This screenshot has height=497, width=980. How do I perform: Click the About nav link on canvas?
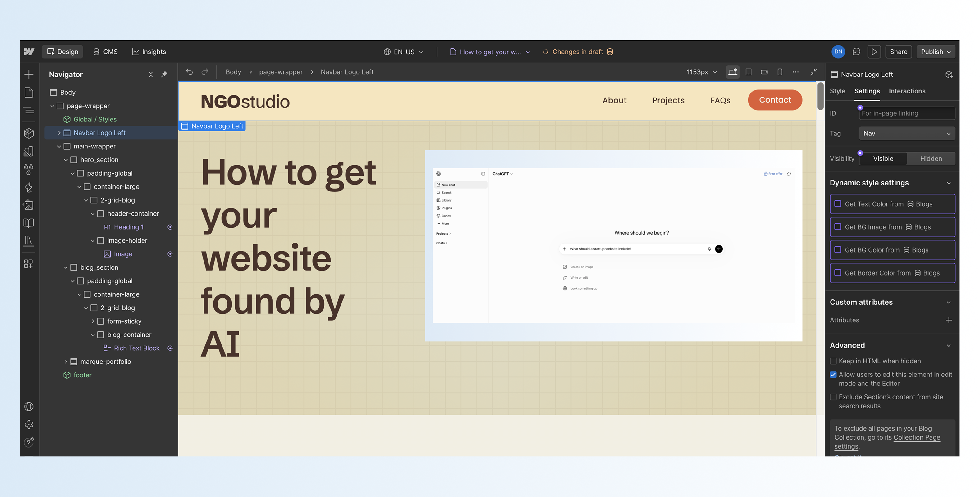click(x=614, y=100)
